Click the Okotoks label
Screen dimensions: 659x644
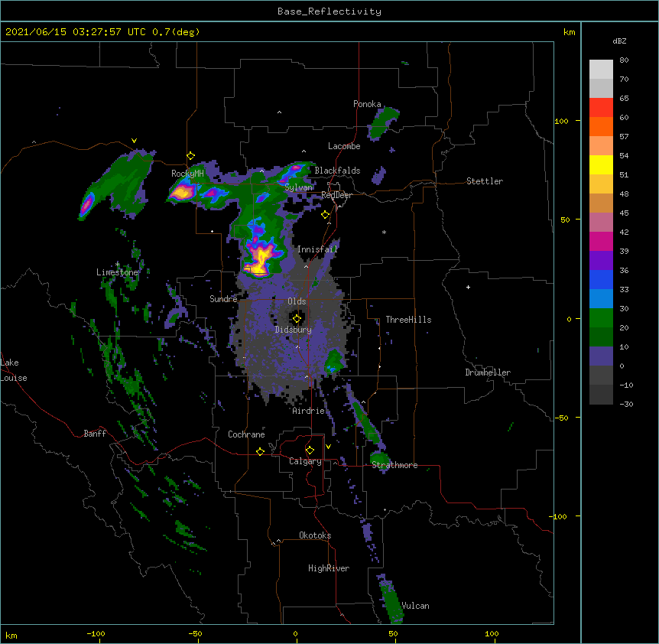pos(315,535)
